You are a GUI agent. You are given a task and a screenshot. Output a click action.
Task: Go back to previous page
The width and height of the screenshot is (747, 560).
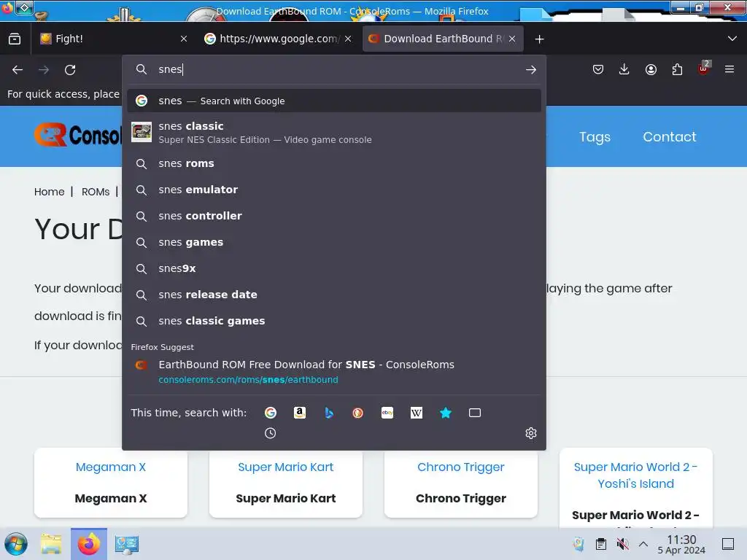click(18, 70)
